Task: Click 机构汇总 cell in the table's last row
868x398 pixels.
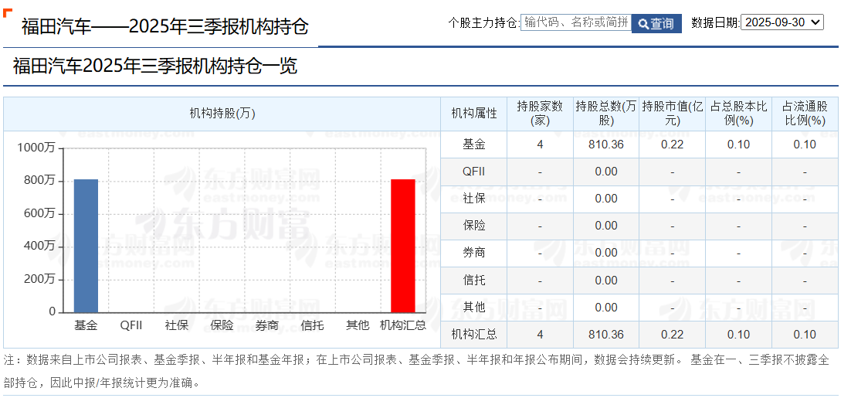Action: [x=474, y=335]
